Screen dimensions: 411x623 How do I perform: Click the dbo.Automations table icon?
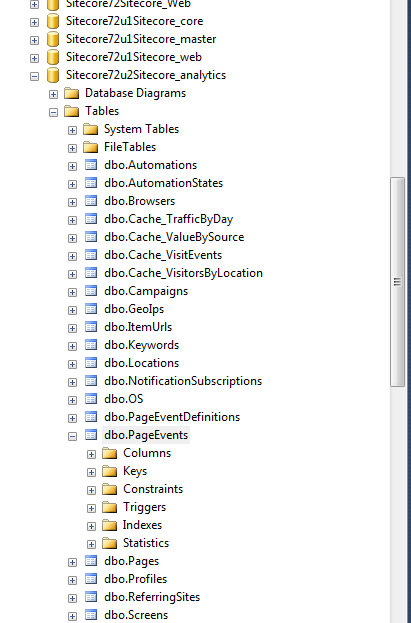[x=91, y=165]
